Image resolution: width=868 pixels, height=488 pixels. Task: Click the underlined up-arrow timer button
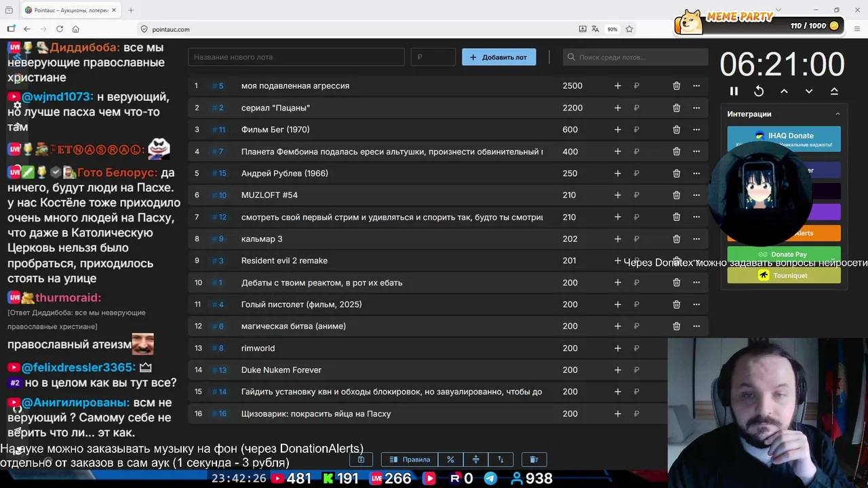click(x=834, y=91)
